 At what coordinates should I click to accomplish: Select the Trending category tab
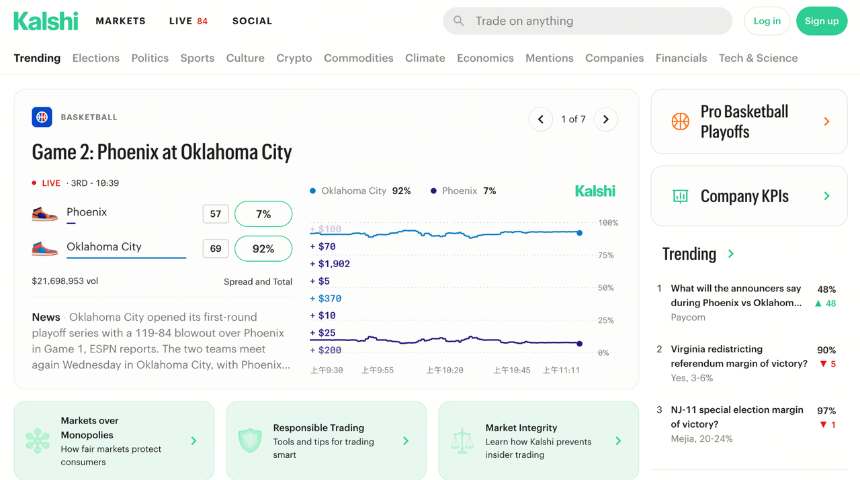pos(37,58)
